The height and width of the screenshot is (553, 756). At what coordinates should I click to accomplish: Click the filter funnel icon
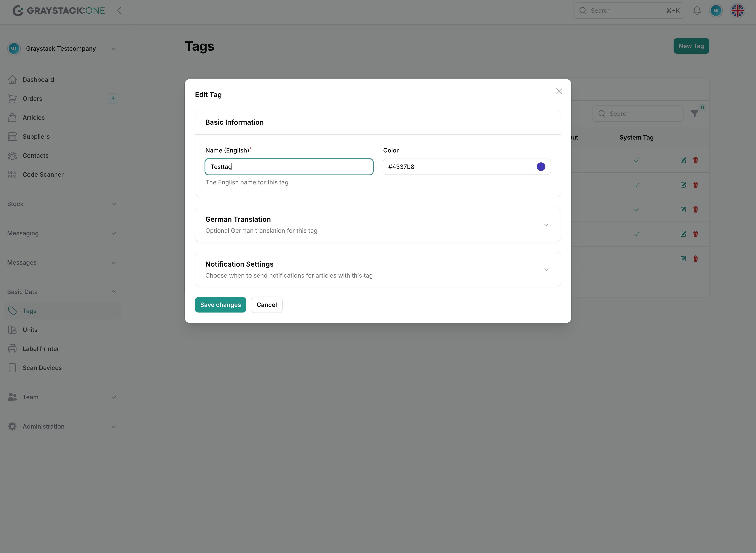694,114
